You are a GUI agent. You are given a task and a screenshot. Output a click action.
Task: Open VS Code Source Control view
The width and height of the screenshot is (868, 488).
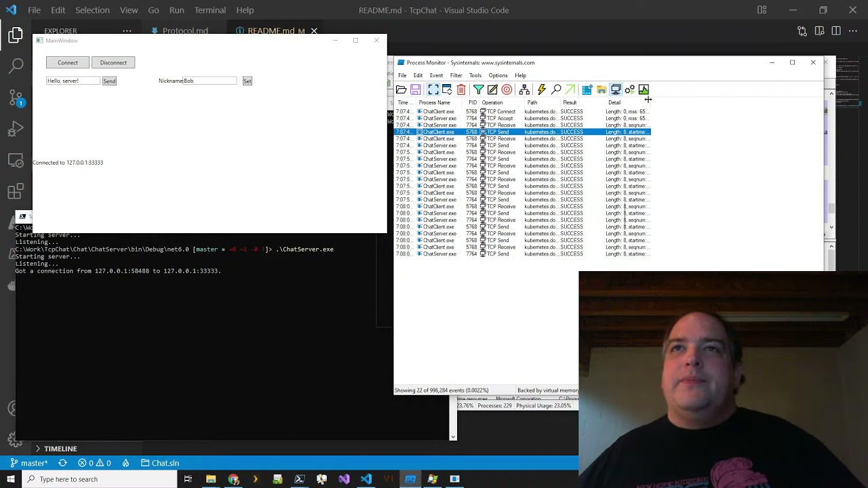click(16, 98)
